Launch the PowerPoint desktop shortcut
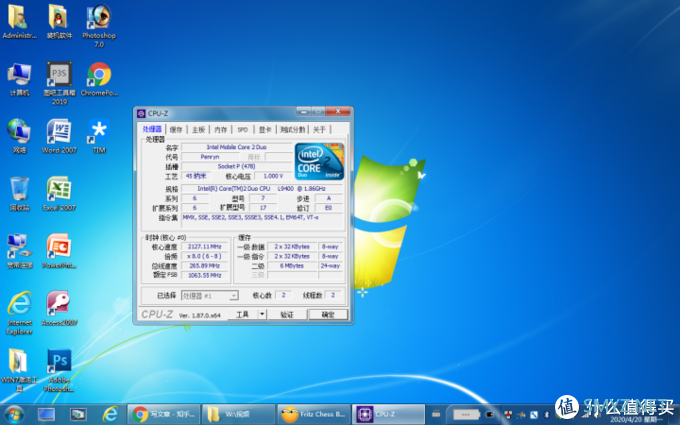This screenshot has height=425, width=680. pos(59,251)
